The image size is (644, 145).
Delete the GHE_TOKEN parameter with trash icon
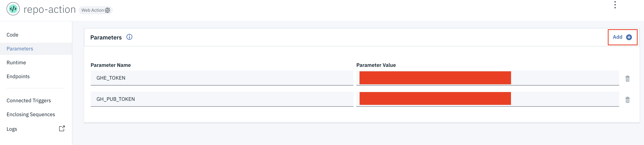click(x=627, y=79)
